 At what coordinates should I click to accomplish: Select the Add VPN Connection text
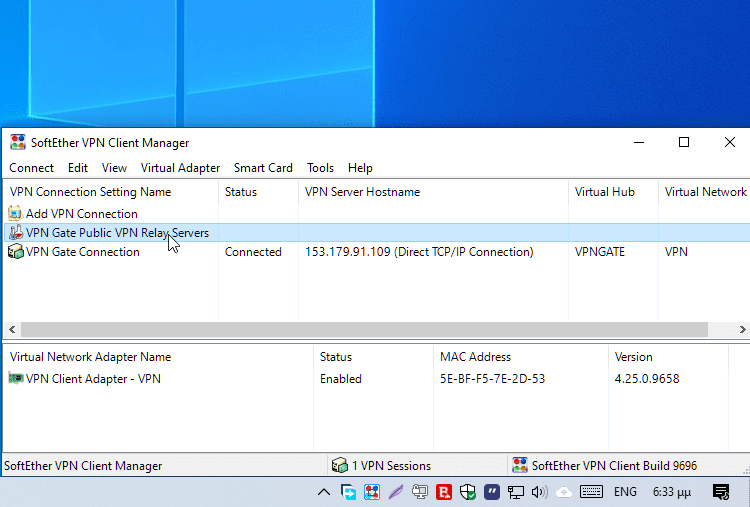click(82, 214)
